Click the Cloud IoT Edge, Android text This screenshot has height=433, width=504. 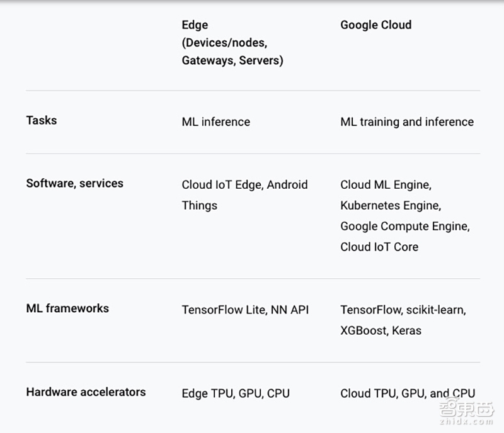(244, 184)
